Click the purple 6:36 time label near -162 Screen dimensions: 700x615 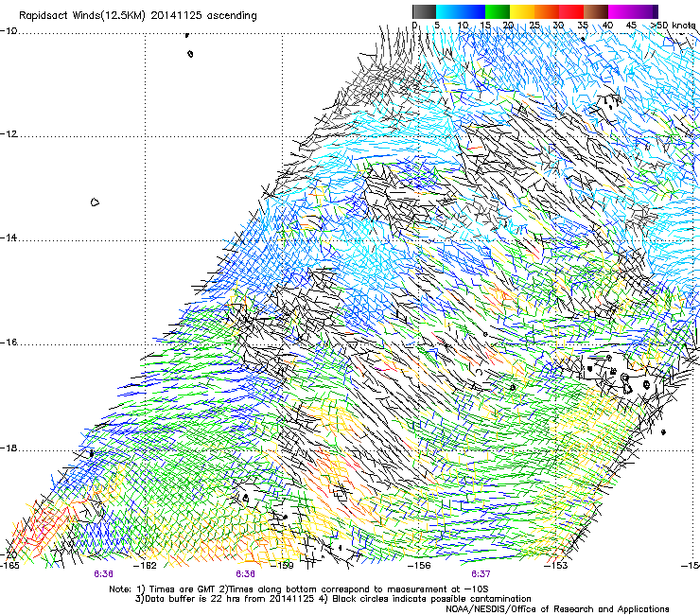[x=103, y=573]
